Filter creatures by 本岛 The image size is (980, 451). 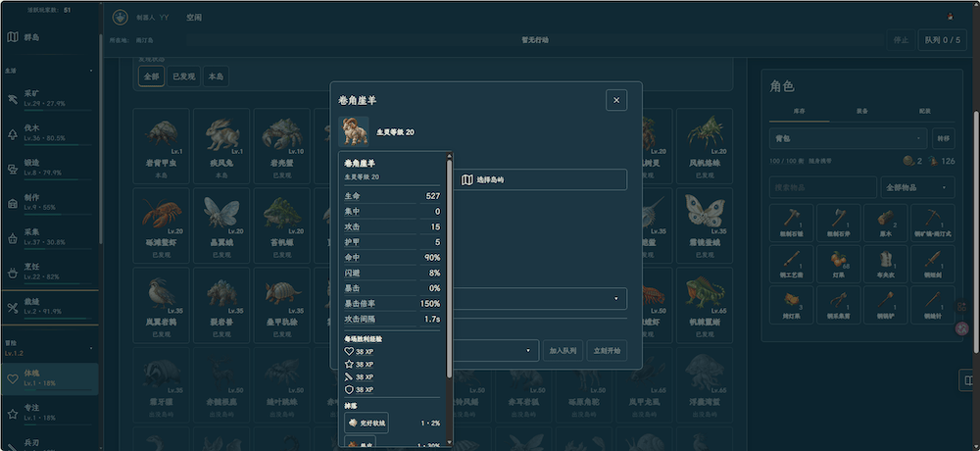216,76
